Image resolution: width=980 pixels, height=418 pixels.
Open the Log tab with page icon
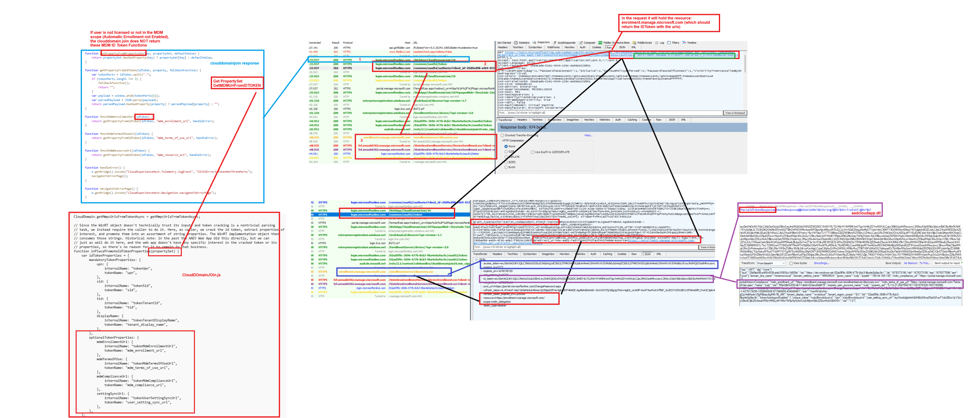coord(659,43)
